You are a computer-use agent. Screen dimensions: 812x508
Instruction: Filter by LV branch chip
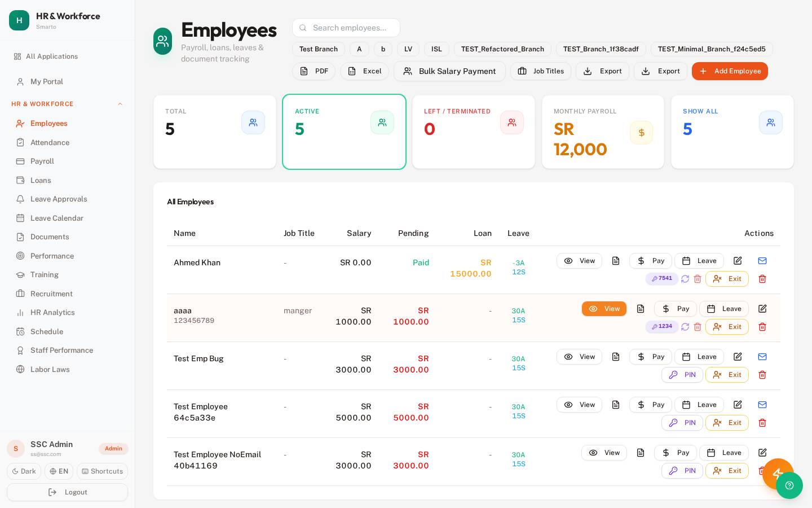pos(408,49)
